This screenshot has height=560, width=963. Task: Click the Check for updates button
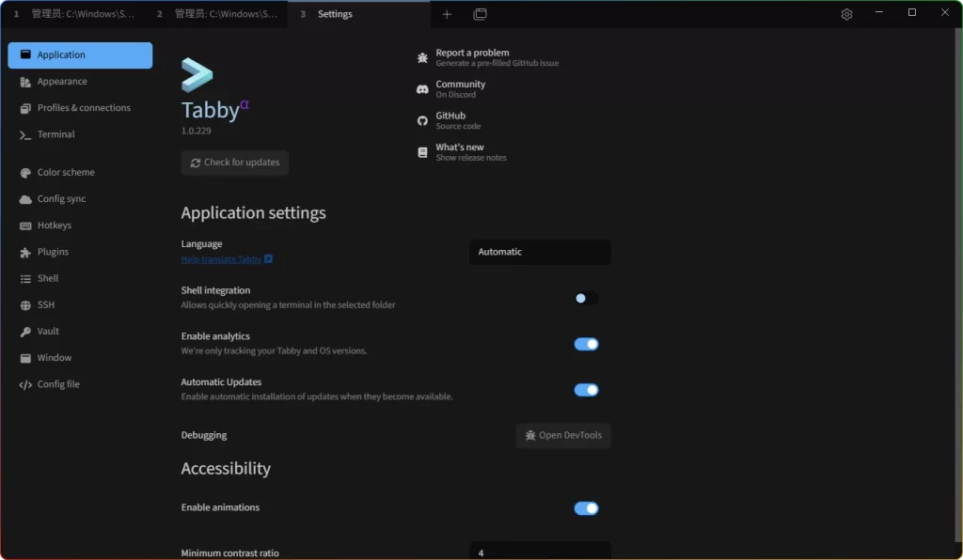234,163
